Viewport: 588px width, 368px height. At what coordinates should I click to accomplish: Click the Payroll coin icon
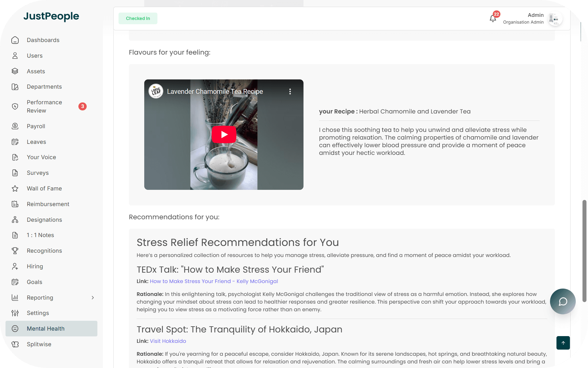[15, 126]
